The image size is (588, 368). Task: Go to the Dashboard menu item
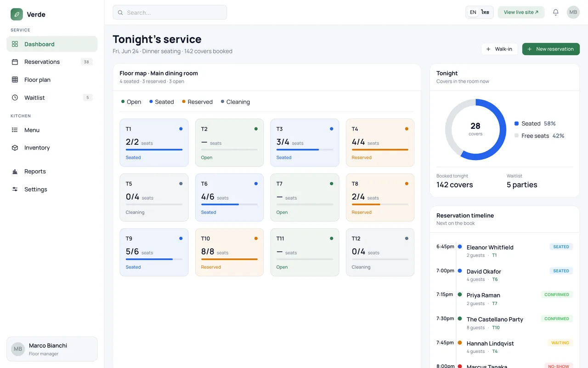click(x=52, y=44)
